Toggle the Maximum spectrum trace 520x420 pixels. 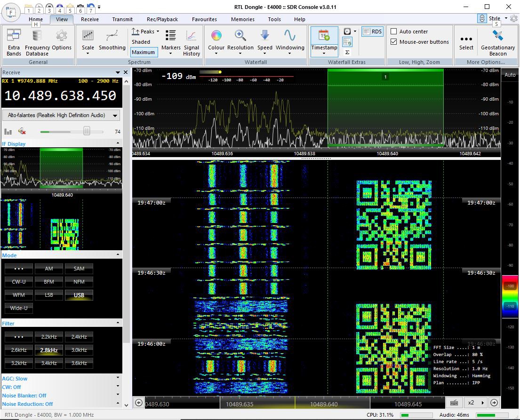coord(143,52)
